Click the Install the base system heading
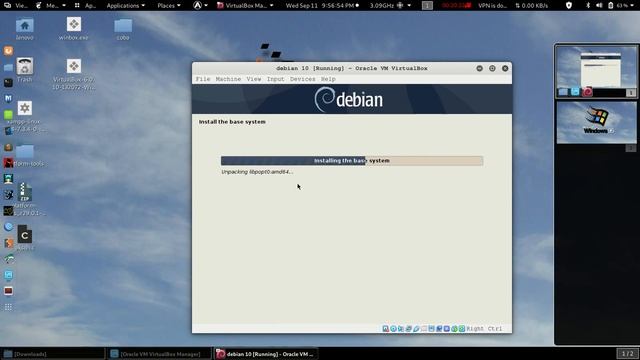 pos(232,122)
